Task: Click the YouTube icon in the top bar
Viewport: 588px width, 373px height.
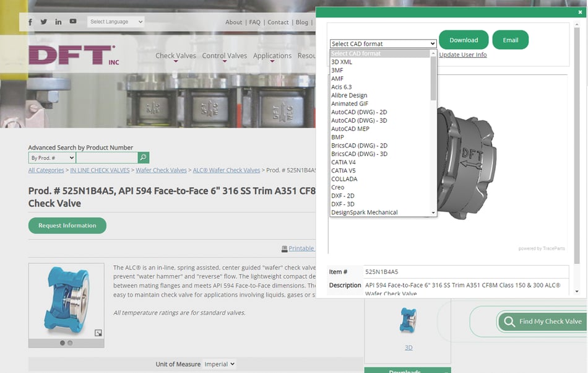Action: point(72,20)
